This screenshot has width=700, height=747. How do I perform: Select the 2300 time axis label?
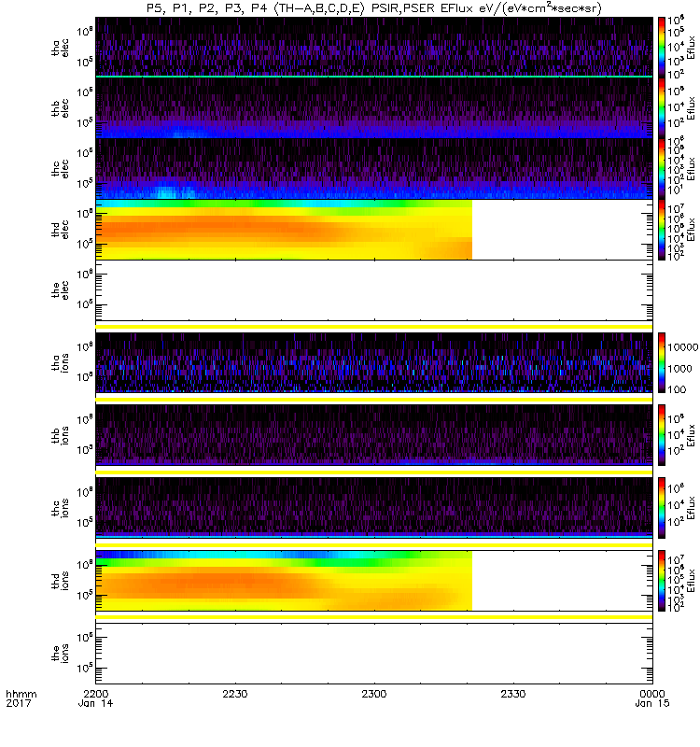(x=374, y=694)
